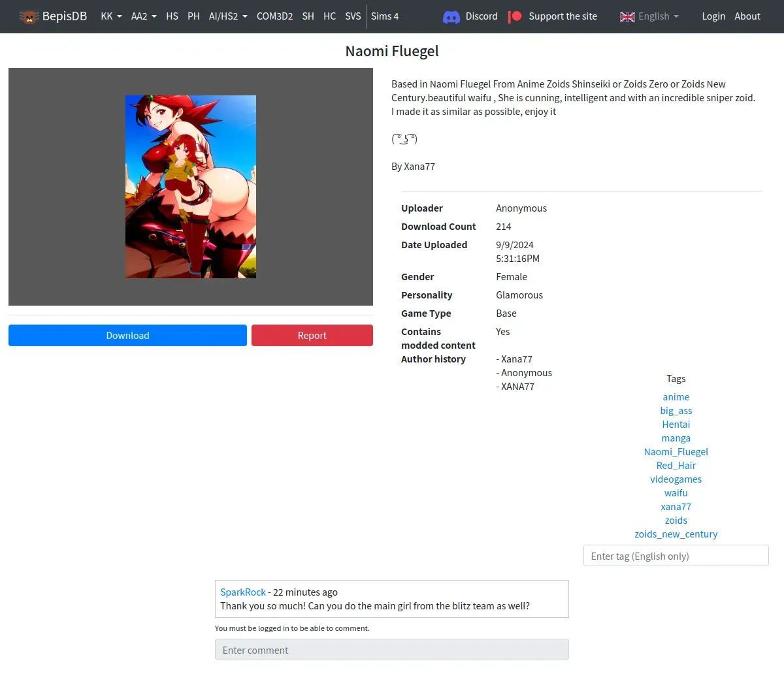
Task: Click the zoids_new_century tag
Action: pyautogui.click(x=676, y=534)
